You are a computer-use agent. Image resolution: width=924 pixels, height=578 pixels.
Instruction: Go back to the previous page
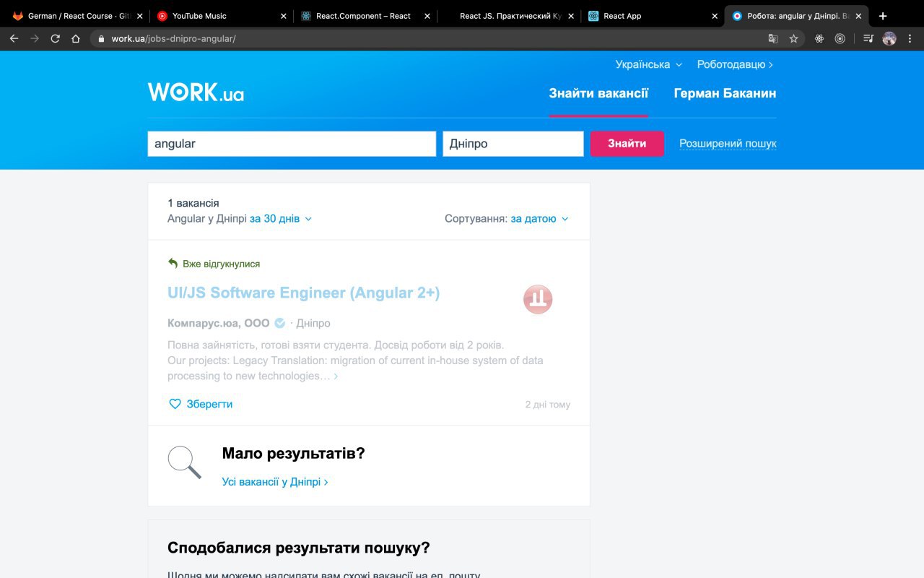(14, 38)
